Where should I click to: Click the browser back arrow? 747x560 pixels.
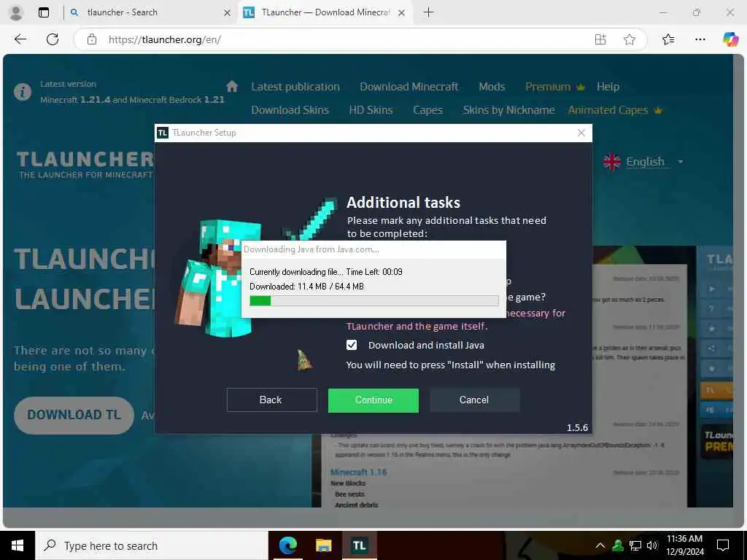point(20,39)
